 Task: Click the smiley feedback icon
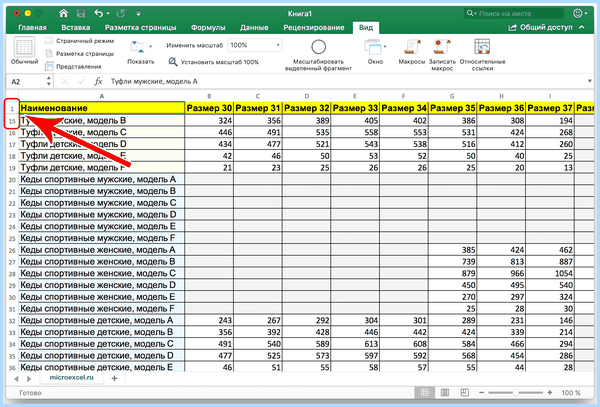point(577,13)
